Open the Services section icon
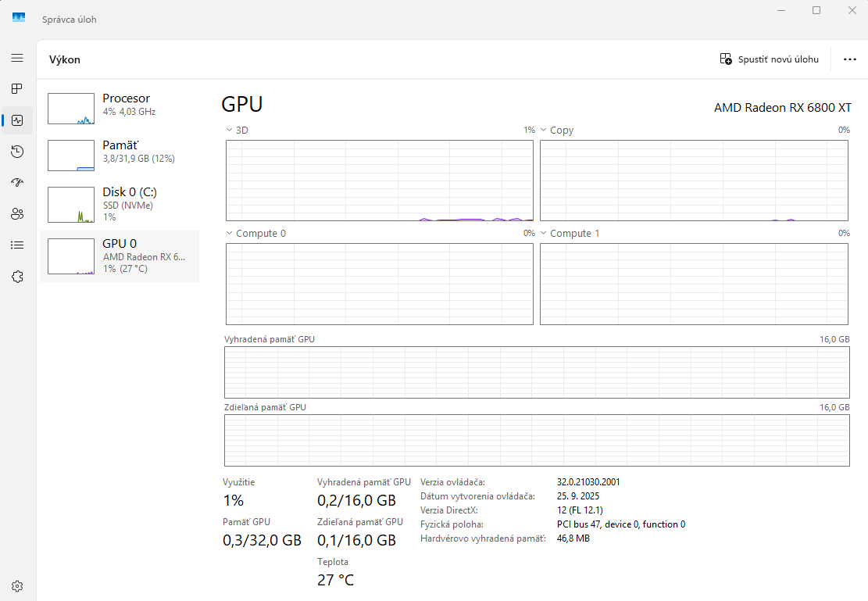The height and width of the screenshot is (601, 868). pos(16,276)
